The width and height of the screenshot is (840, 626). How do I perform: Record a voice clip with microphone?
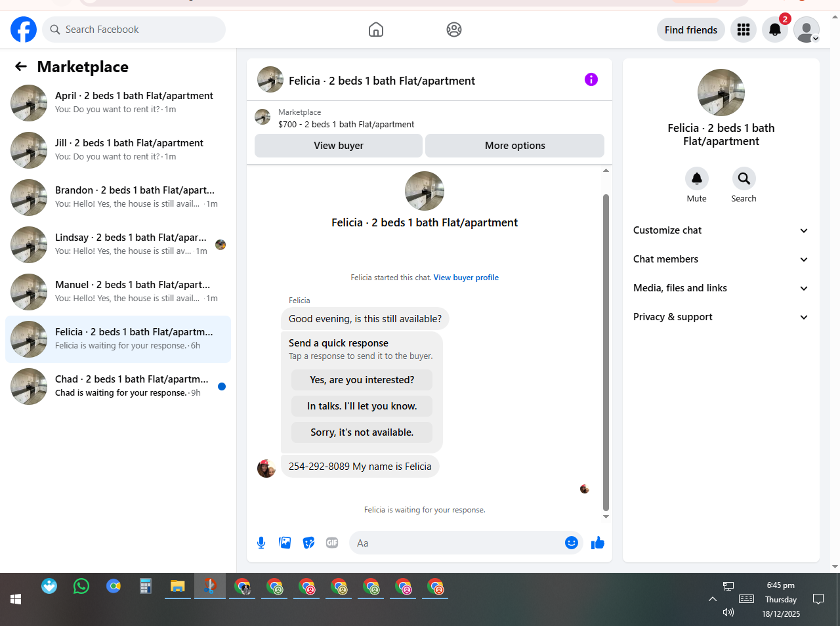[x=261, y=543]
